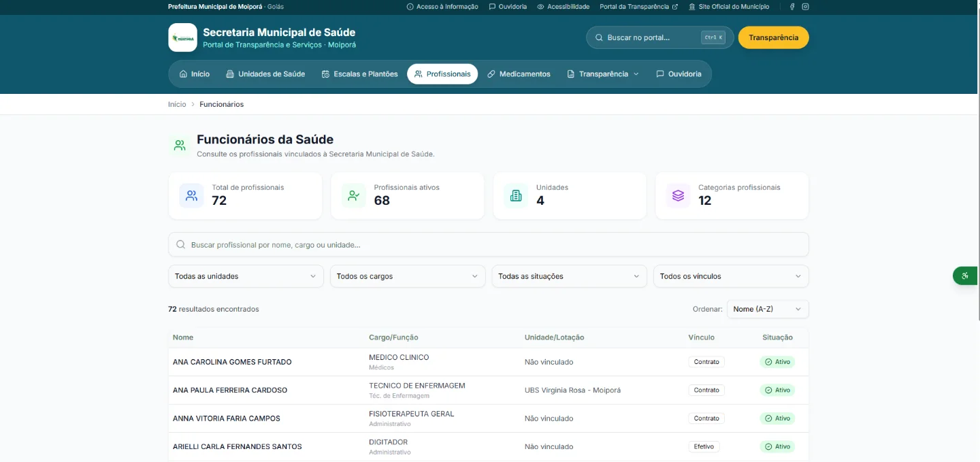Open Portal da Transparência external link
Viewport: 980px width, 462px height.
(x=639, y=7)
